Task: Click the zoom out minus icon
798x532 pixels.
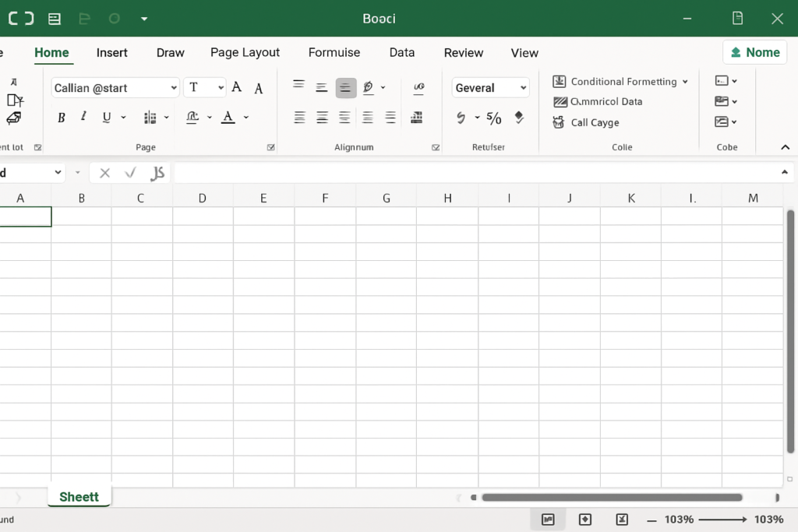Action: tap(651, 520)
